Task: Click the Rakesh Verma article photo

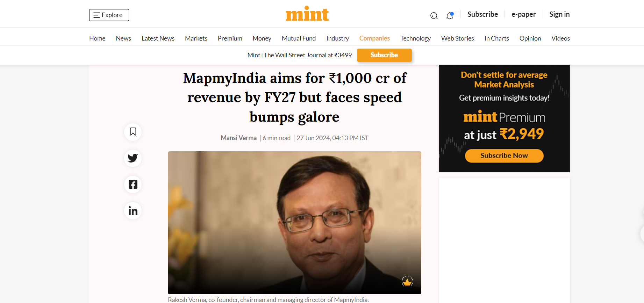Action: tap(294, 223)
